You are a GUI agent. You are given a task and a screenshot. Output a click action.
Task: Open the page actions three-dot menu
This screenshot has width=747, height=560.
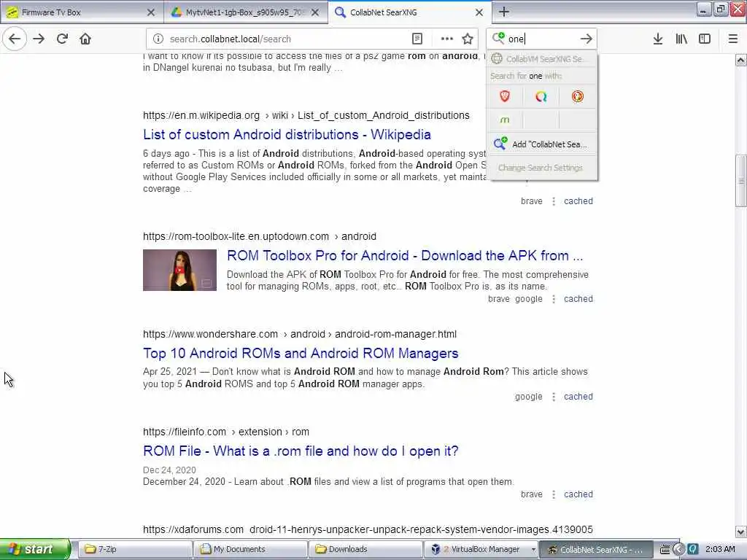(x=447, y=39)
